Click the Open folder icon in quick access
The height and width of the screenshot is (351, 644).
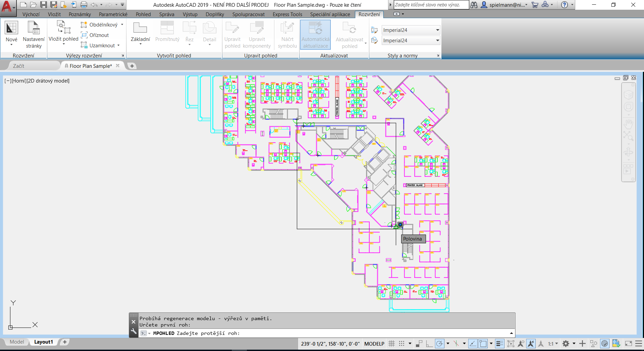[x=33, y=5]
